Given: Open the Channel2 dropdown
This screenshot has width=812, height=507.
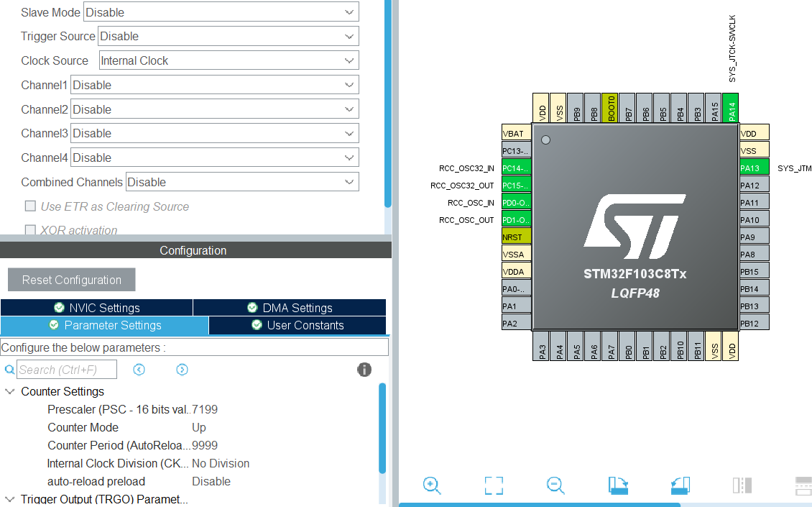Looking at the screenshot, I should (214, 109).
